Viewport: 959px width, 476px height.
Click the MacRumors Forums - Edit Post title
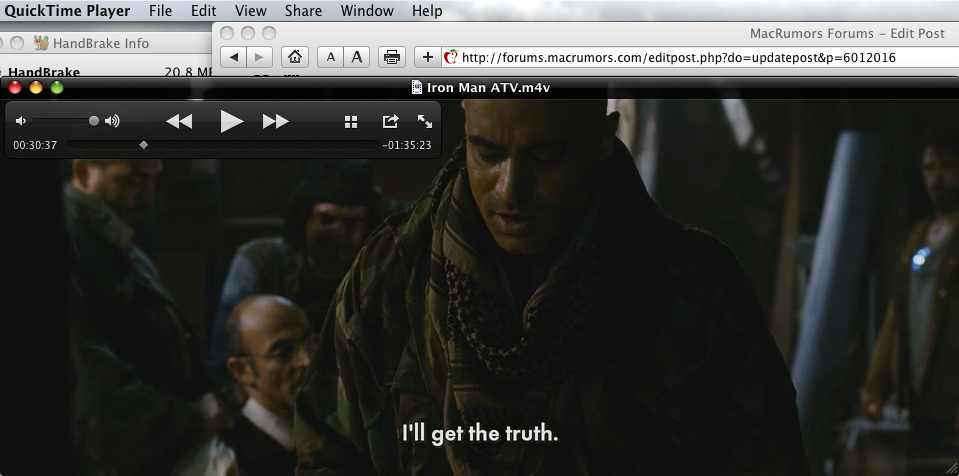pyautogui.click(x=847, y=34)
